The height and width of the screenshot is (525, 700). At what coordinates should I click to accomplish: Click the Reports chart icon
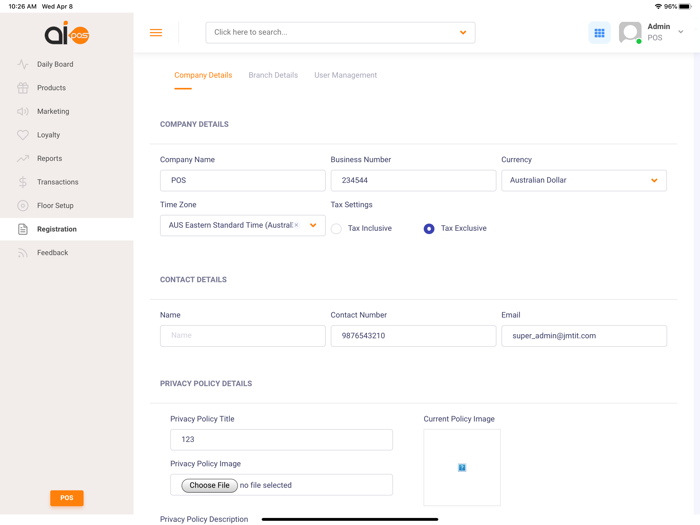coord(23,158)
